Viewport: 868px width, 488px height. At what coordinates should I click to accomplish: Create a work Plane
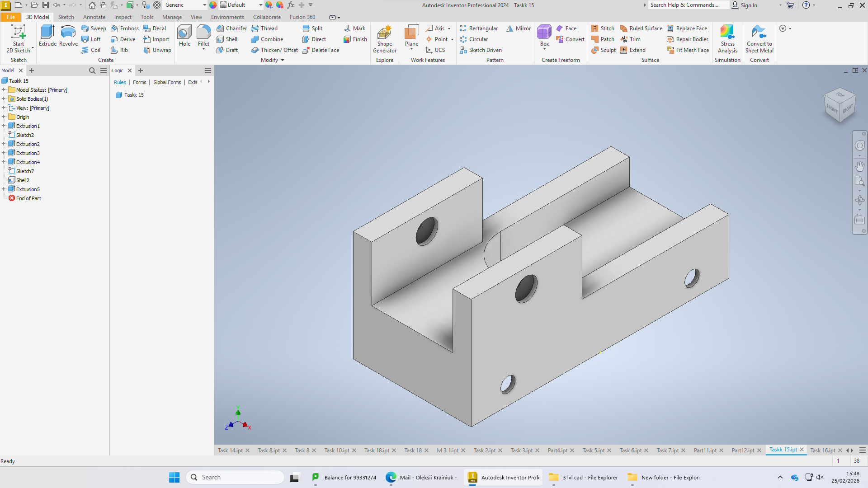click(x=411, y=36)
